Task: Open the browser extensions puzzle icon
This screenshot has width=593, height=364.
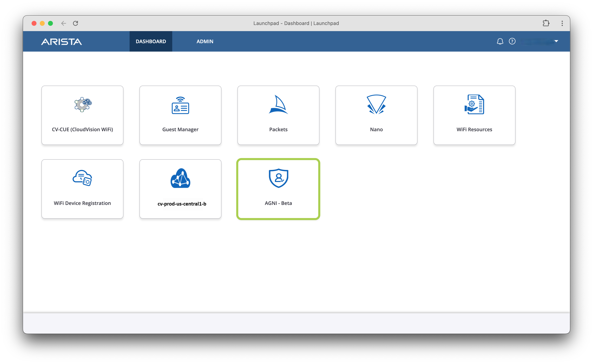Action: pyautogui.click(x=546, y=23)
